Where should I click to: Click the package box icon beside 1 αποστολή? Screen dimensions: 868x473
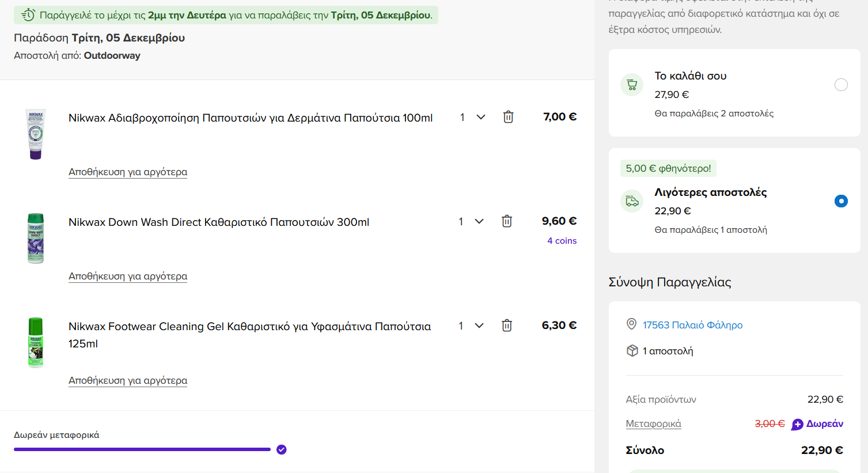pyautogui.click(x=632, y=350)
